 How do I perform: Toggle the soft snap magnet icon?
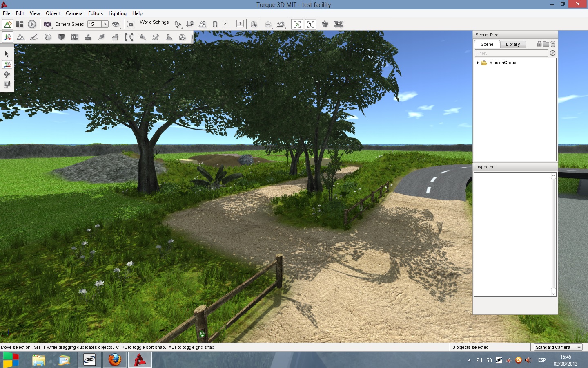[215, 24]
